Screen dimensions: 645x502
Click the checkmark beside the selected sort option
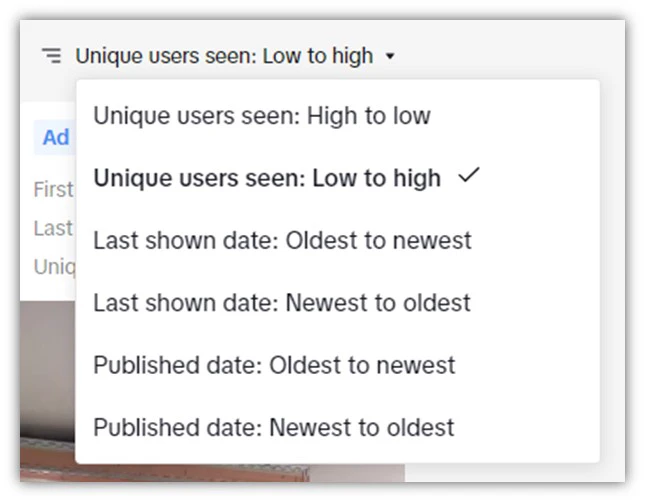pos(468,177)
